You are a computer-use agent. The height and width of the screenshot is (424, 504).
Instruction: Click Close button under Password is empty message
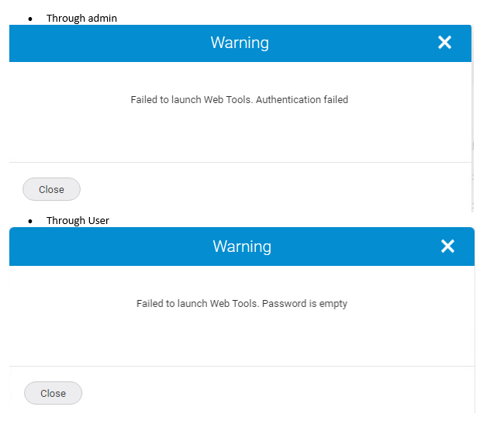pos(53,393)
